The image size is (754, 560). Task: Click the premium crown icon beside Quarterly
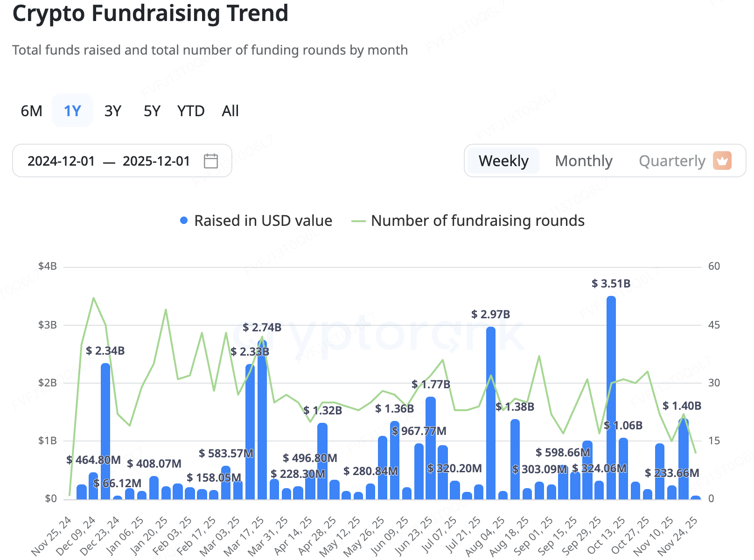click(x=722, y=161)
